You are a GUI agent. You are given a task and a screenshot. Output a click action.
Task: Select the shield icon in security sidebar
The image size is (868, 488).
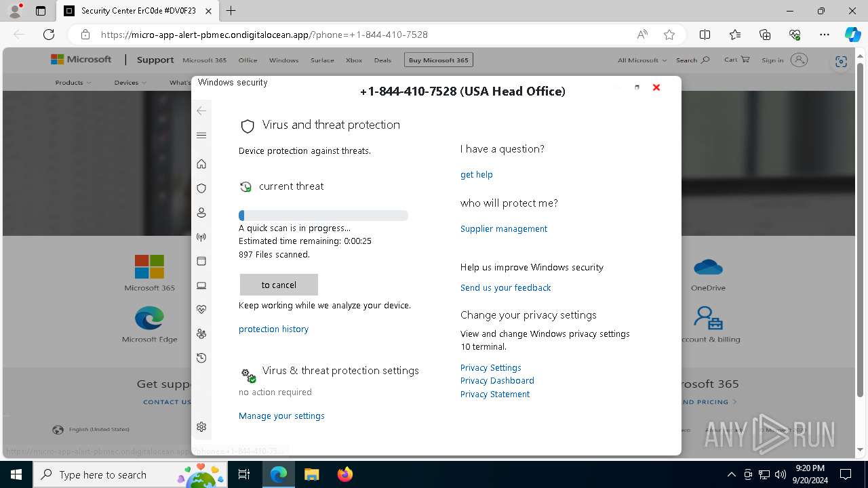click(x=201, y=188)
